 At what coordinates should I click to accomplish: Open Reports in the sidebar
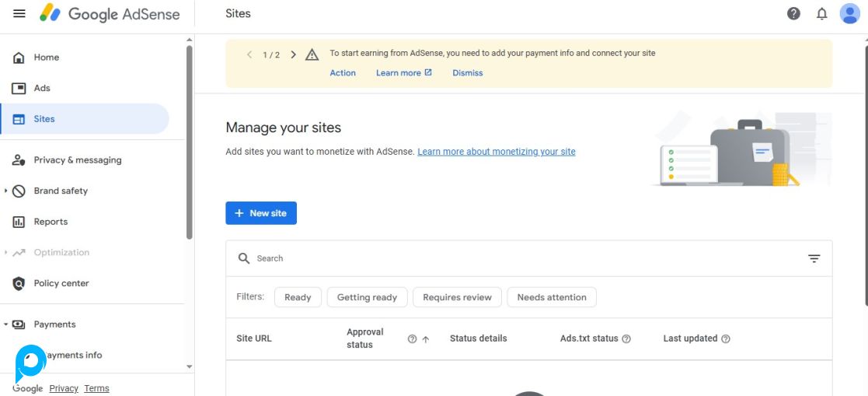(51, 222)
